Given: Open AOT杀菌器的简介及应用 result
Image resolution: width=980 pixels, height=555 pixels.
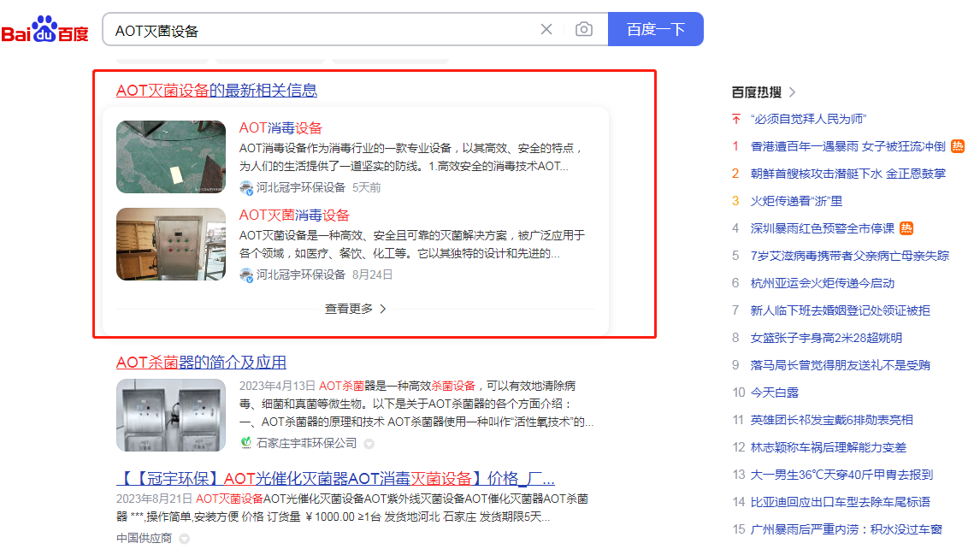Looking at the screenshot, I should coord(201,363).
